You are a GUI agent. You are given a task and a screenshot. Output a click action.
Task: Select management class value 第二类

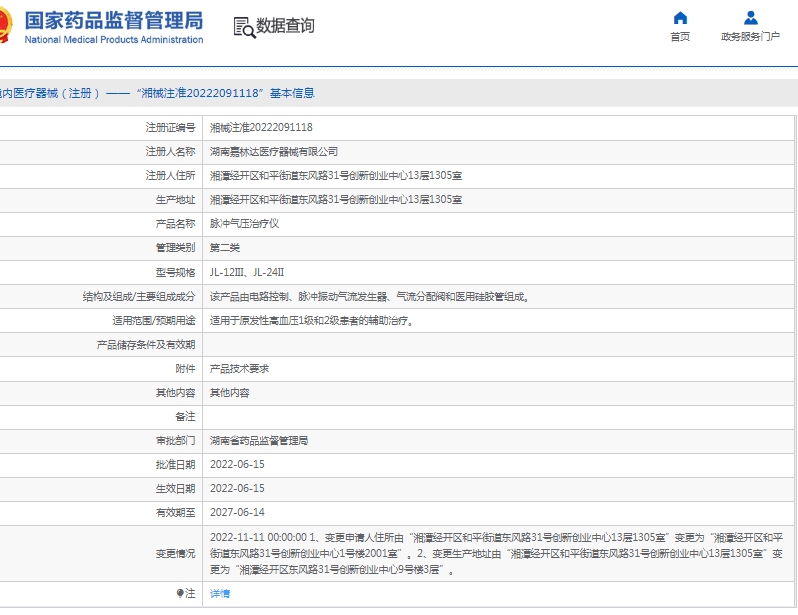pyautogui.click(x=224, y=248)
